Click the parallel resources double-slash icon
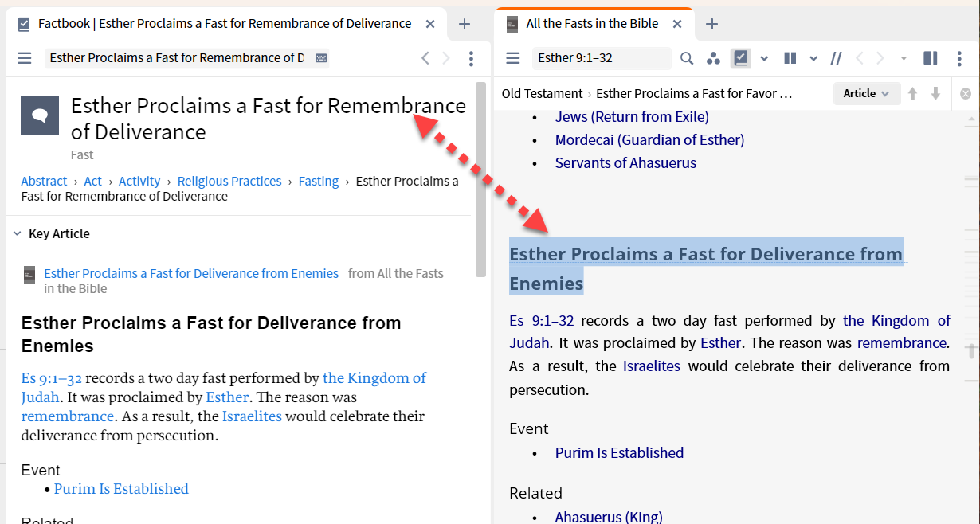 pyautogui.click(x=836, y=58)
